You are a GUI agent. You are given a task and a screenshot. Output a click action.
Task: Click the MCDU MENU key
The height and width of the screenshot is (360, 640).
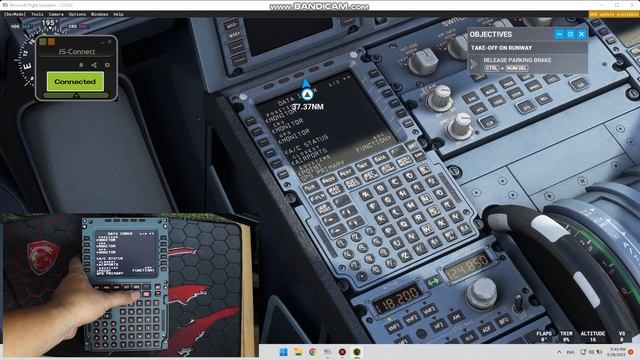pos(404,161)
